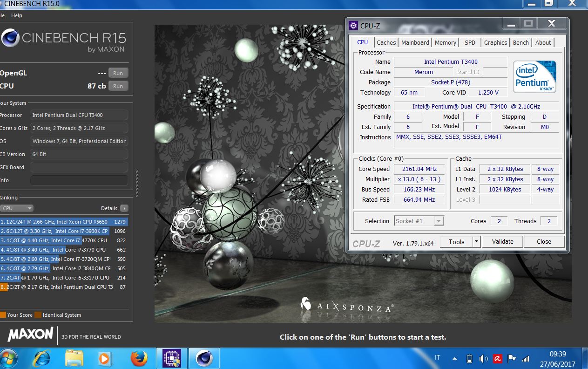
Task: Run the CPU benchmark test
Action: tap(118, 86)
